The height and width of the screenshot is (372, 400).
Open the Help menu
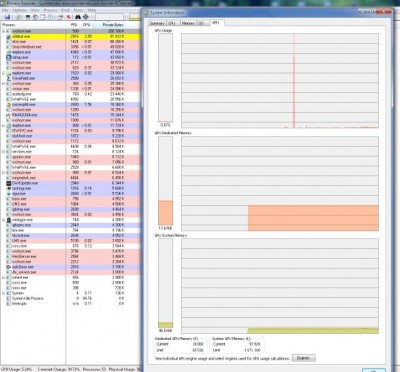click(x=91, y=10)
